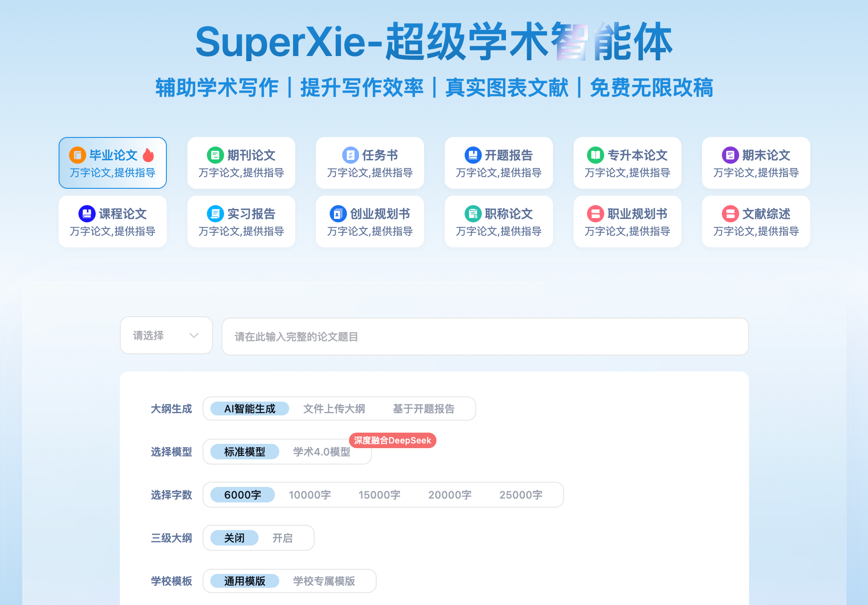Open the 职称论文 card
This screenshot has height=605, width=868.
pyautogui.click(x=499, y=221)
